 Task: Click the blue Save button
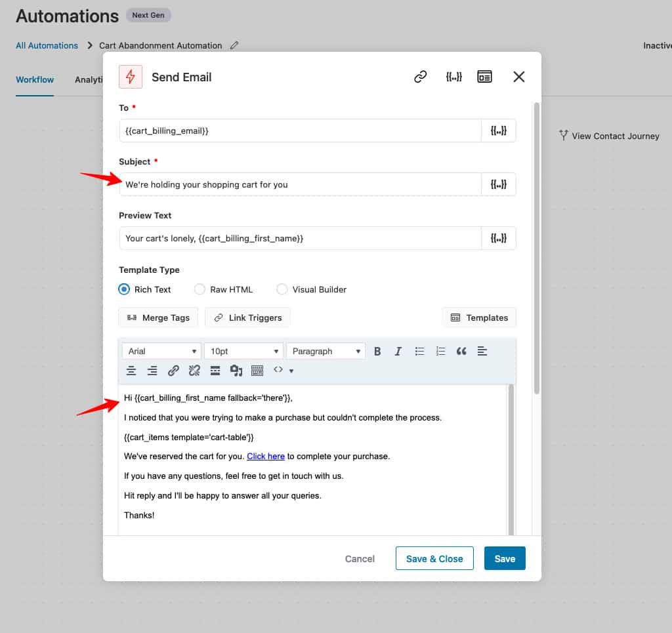(505, 558)
